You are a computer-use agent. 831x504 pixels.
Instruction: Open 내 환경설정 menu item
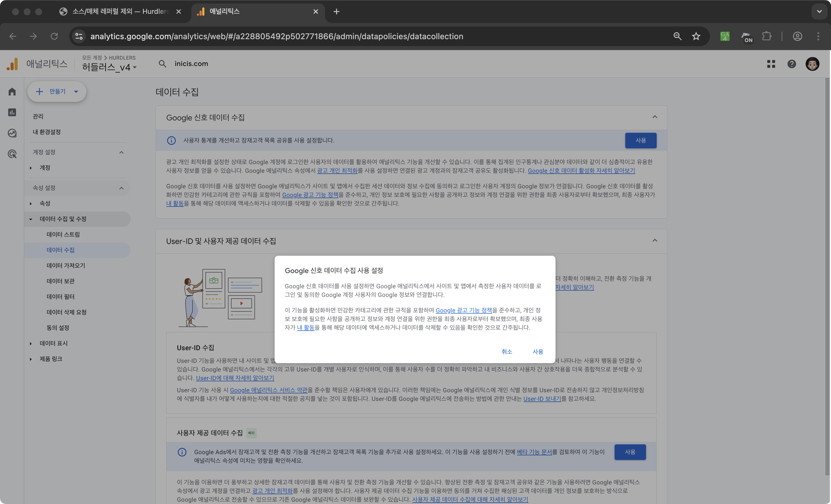[x=47, y=132]
